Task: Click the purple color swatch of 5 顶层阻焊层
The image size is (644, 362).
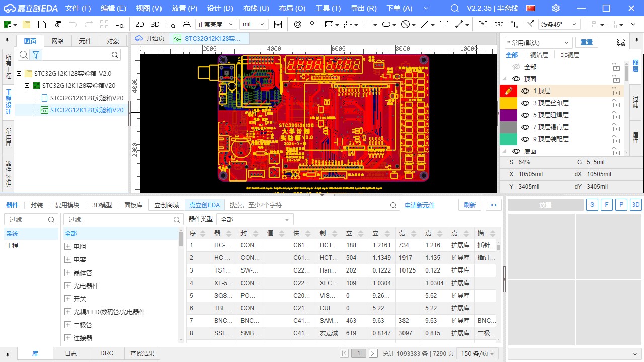Action: pyautogui.click(x=508, y=115)
